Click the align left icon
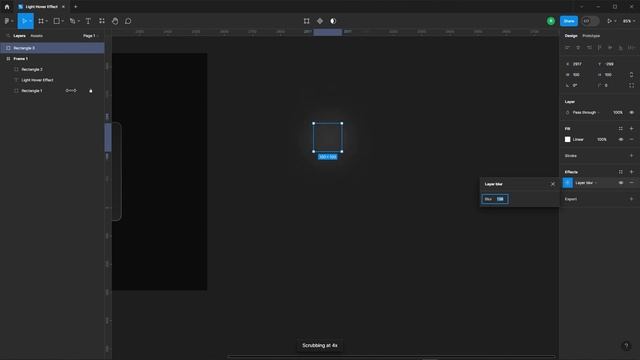The height and width of the screenshot is (360, 640). click(567, 48)
